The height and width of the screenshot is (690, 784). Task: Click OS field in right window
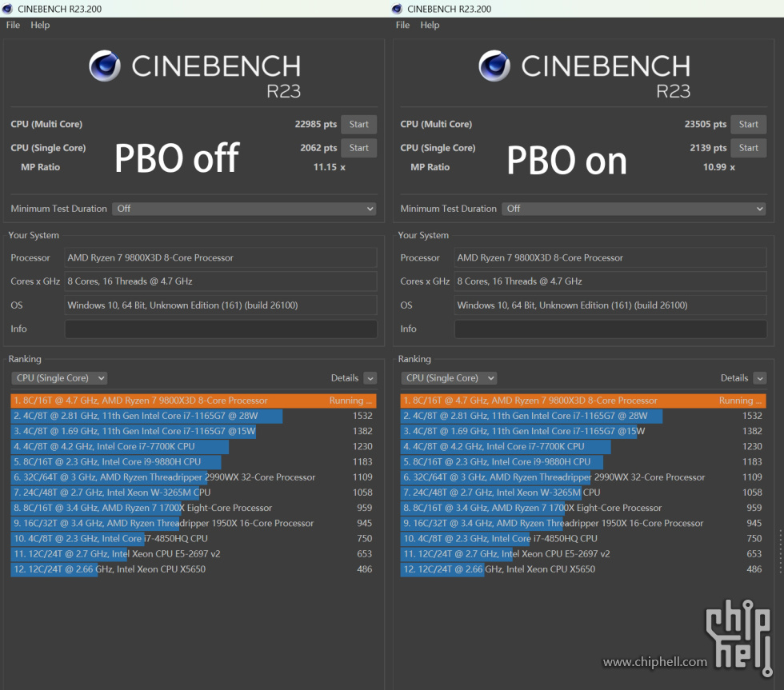coord(610,305)
